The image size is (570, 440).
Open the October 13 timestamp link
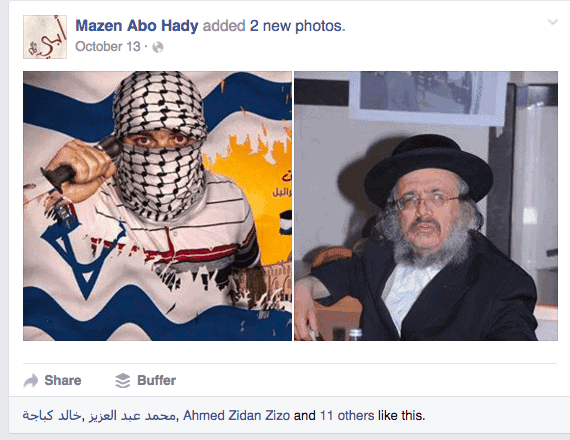108,47
